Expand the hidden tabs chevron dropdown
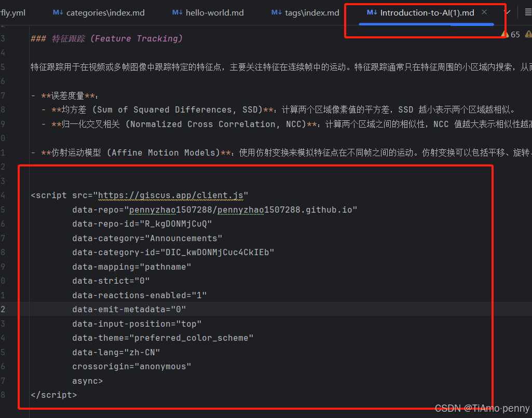This screenshot has height=418, width=532. (x=508, y=12)
